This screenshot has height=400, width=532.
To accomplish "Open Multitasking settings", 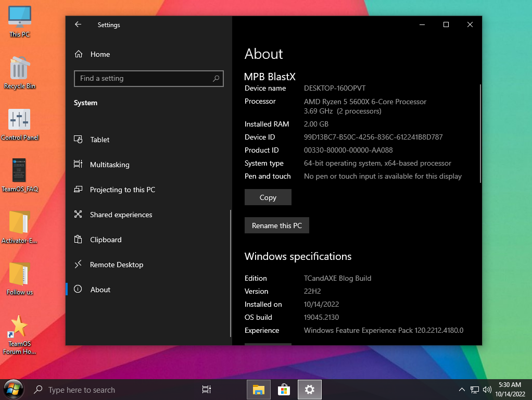I will [109, 165].
